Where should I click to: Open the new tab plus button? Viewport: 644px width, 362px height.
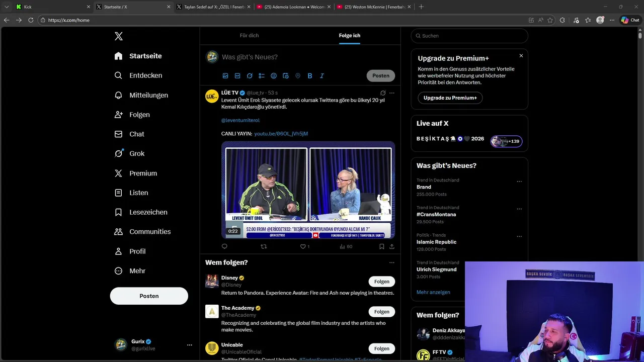pos(421,7)
